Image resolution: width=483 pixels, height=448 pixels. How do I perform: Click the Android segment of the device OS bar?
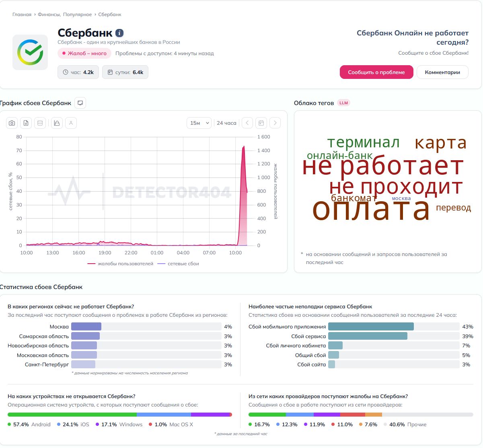tap(72, 414)
